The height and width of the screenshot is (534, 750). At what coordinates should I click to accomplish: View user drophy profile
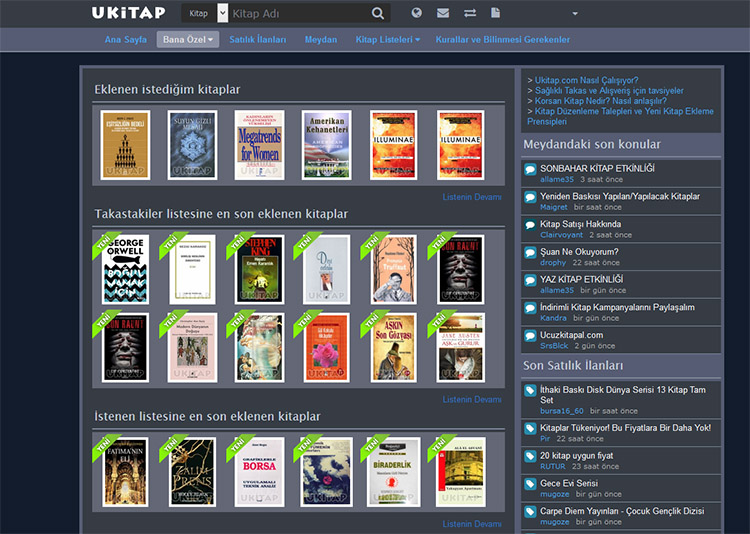(x=553, y=263)
